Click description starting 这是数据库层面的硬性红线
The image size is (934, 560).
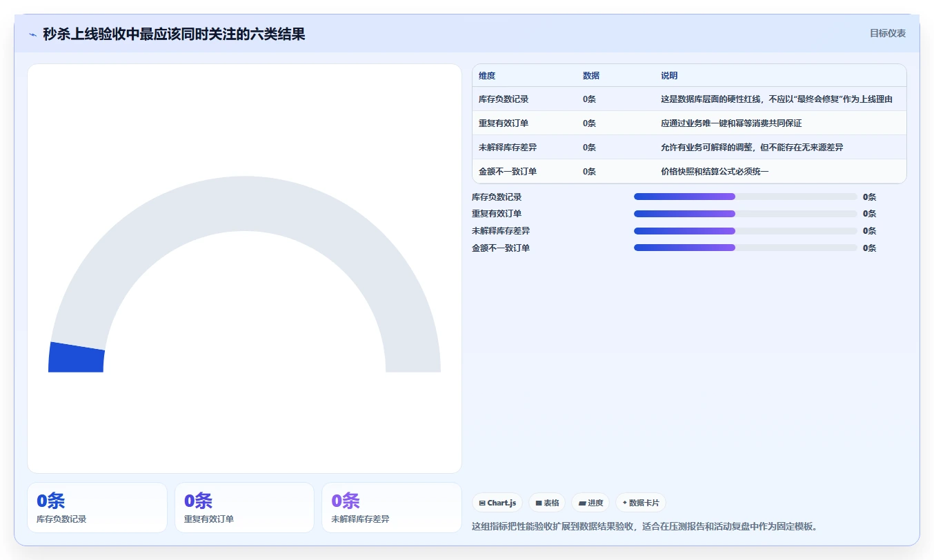[x=777, y=99]
